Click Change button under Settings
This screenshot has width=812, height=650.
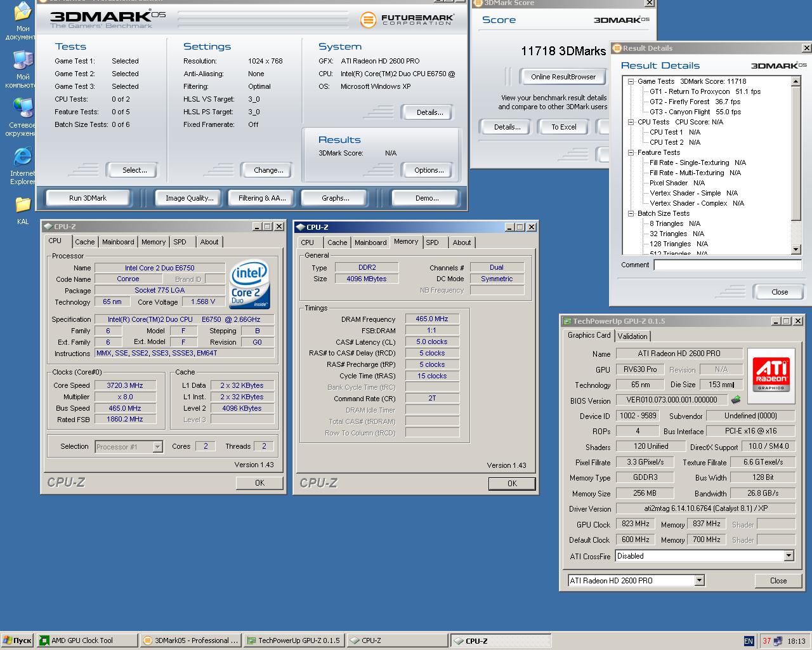tap(268, 170)
